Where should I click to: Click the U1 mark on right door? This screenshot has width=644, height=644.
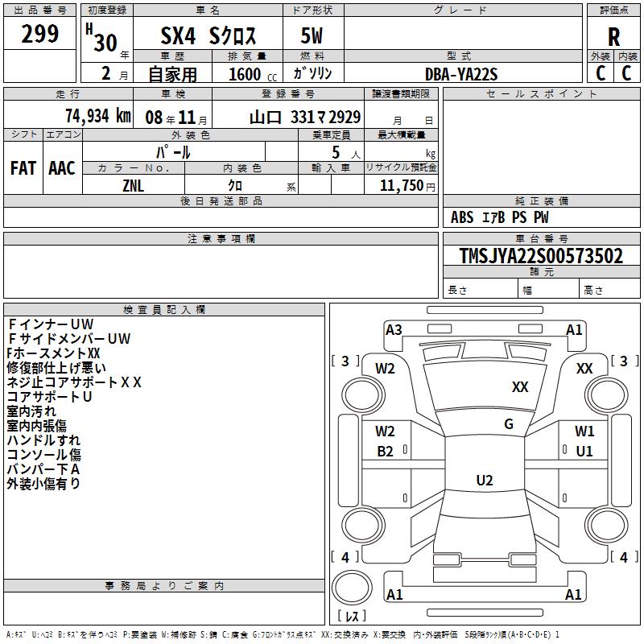pos(584,452)
